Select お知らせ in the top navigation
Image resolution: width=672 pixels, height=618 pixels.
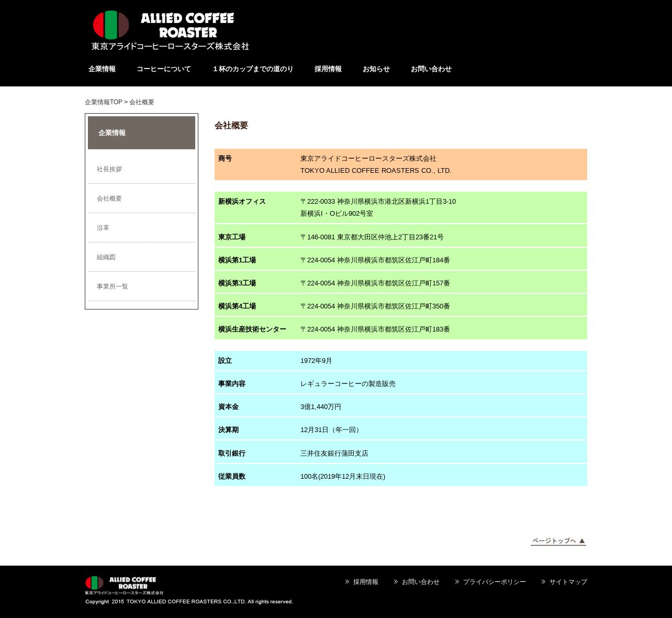[376, 69]
